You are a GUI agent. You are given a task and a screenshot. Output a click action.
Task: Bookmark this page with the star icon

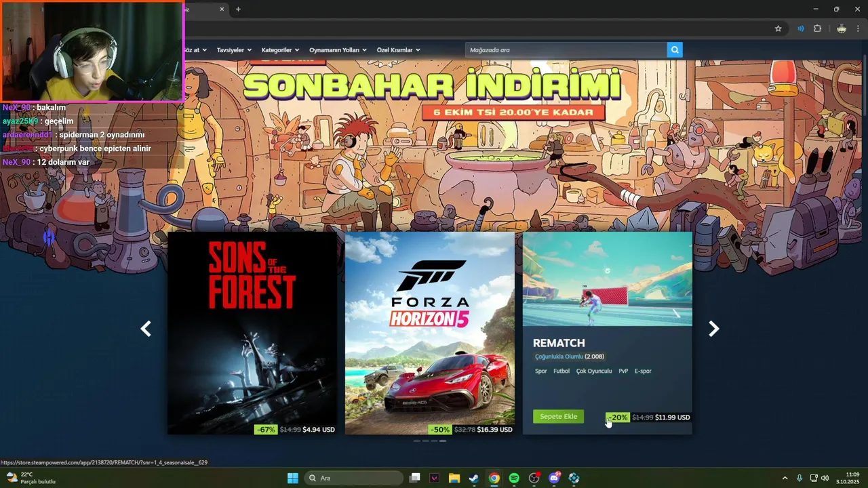pyautogui.click(x=778, y=28)
